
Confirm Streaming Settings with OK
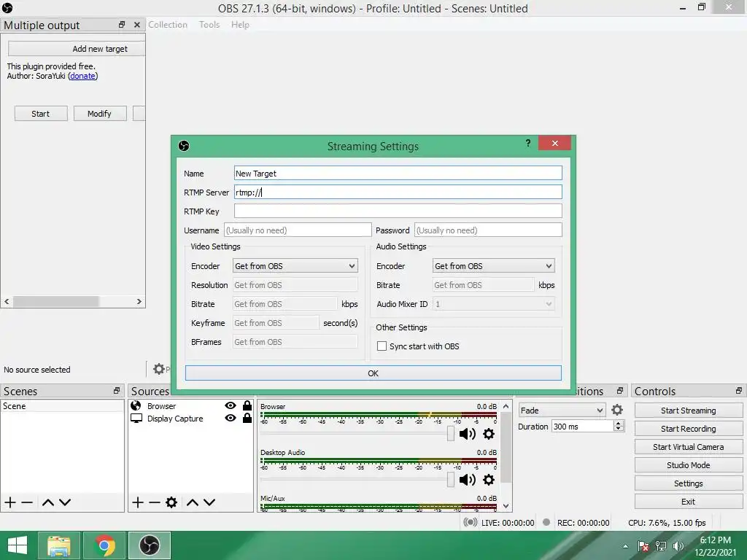[373, 373]
